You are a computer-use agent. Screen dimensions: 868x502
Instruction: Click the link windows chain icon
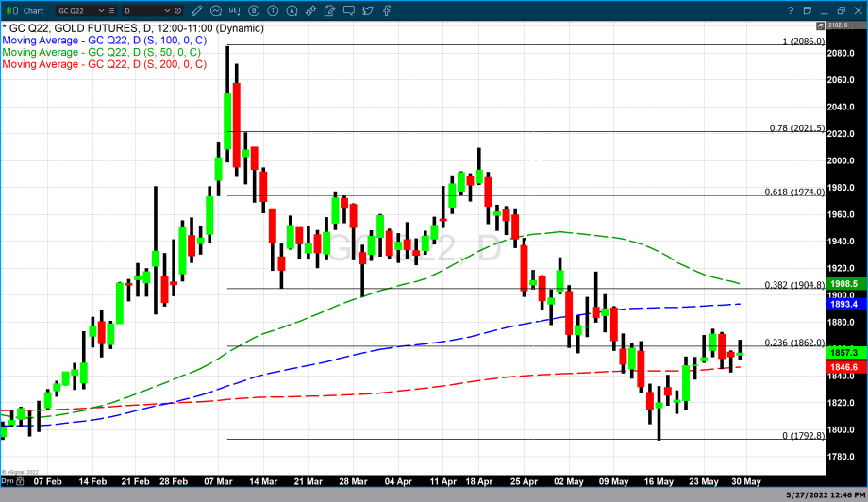[310, 10]
